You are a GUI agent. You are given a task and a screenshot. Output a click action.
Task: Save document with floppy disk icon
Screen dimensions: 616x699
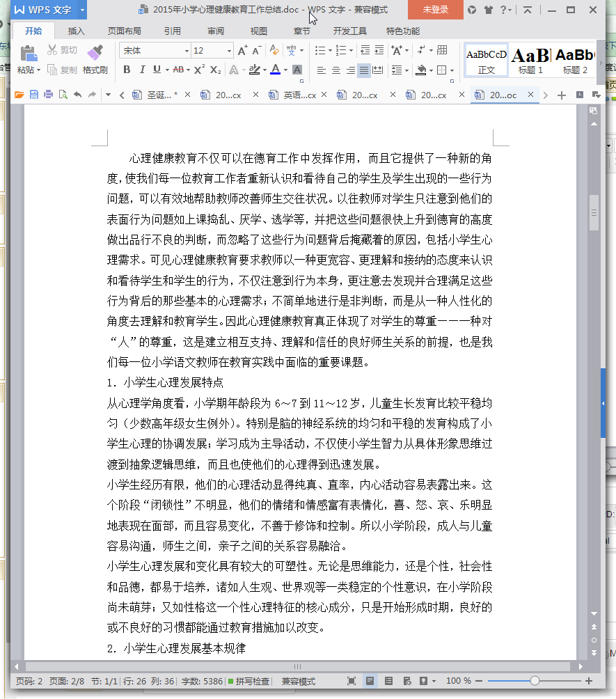tap(34, 95)
